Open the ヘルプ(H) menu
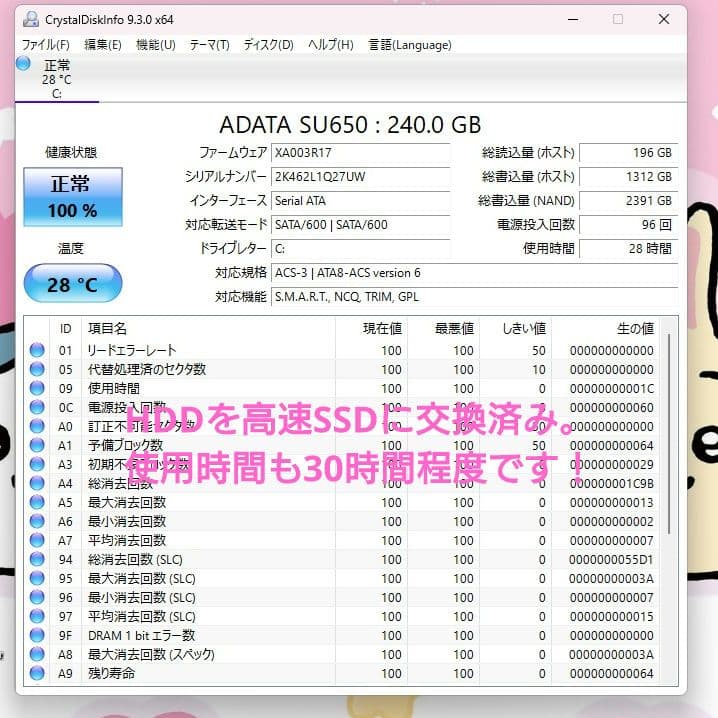 point(331,45)
